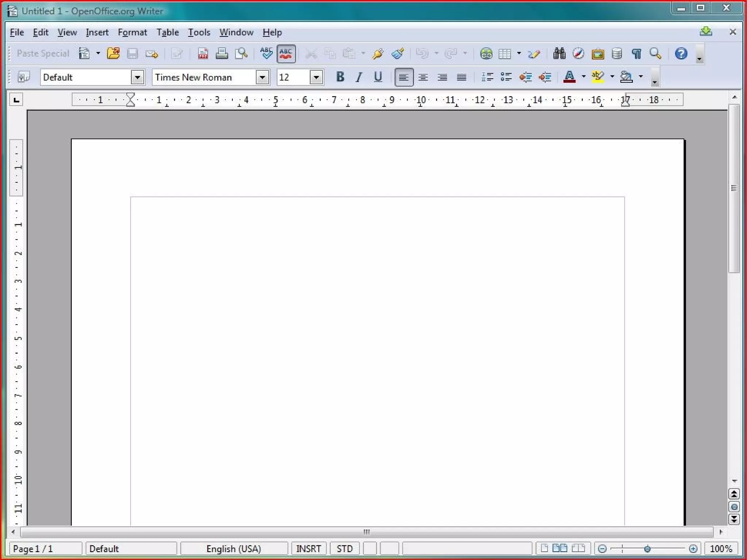Click the zoom slider handle
The width and height of the screenshot is (747, 560).
tap(647, 549)
